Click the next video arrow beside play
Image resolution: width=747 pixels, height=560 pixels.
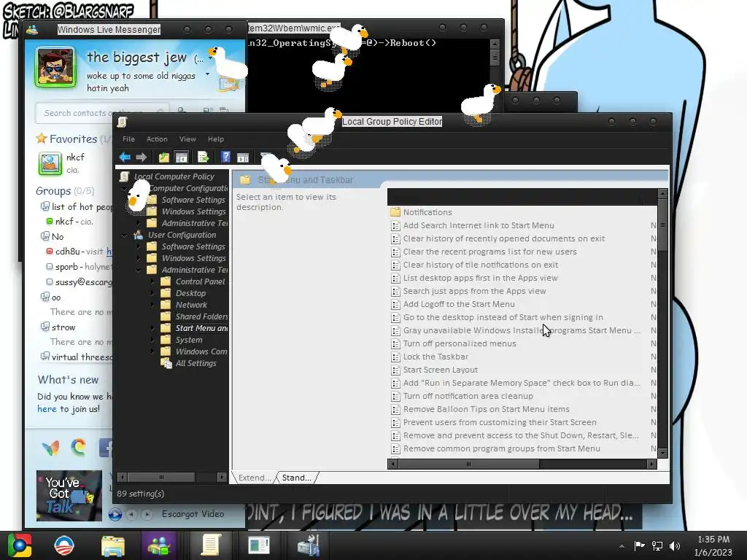(x=147, y=514)
